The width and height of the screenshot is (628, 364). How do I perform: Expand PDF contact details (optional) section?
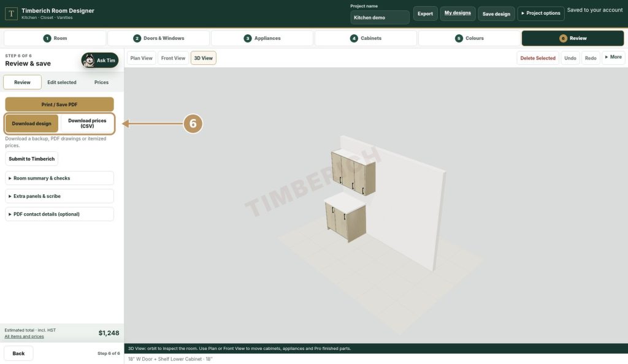pyautogui.click(x=59, y=214)
